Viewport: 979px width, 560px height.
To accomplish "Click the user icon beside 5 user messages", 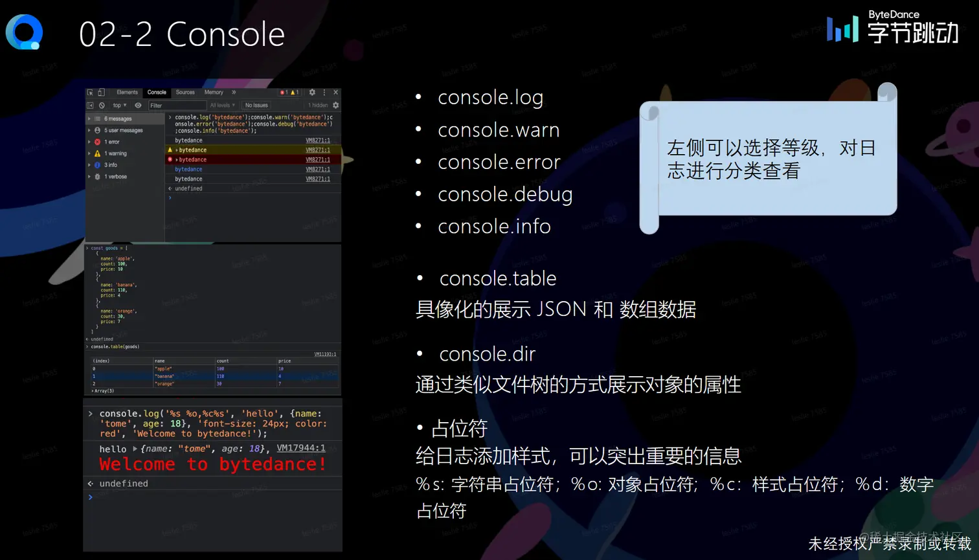I will [x=98, y=130].
